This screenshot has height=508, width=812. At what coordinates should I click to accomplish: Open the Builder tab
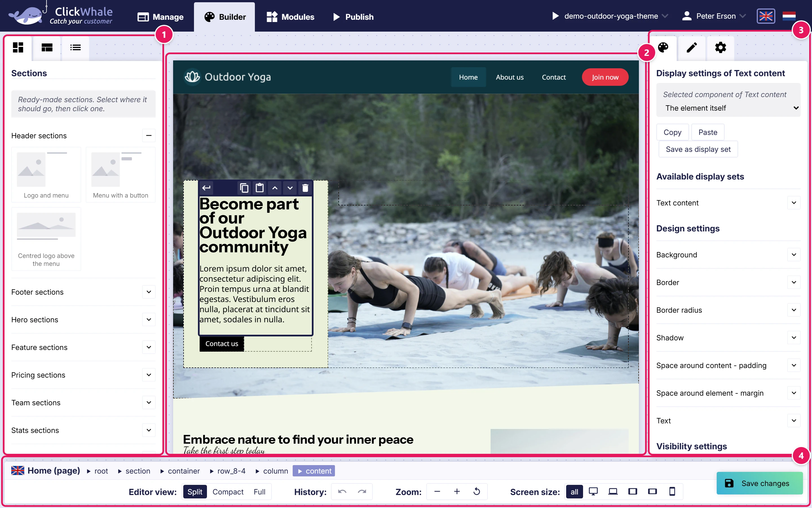point(224,17)
